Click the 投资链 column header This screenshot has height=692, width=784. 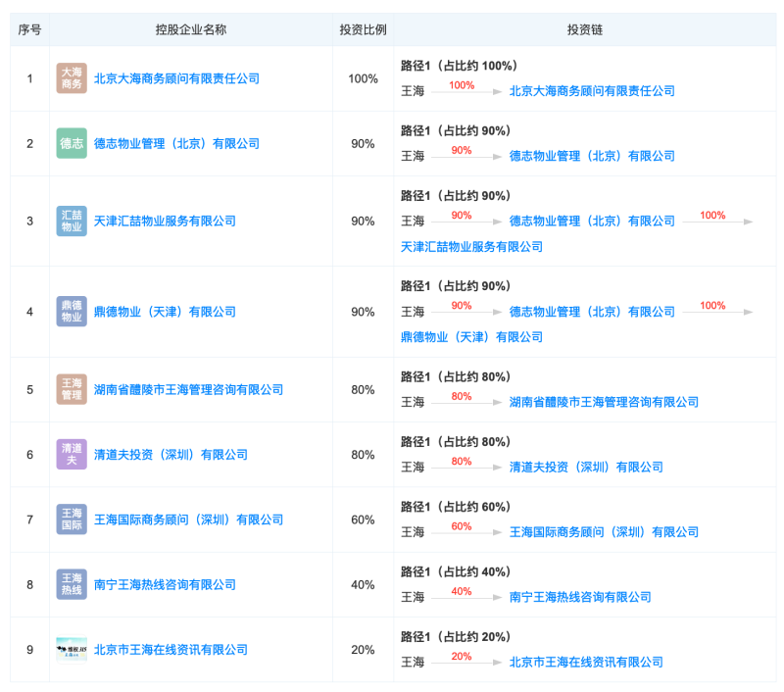pyautogui.click(x=585, y=30)
